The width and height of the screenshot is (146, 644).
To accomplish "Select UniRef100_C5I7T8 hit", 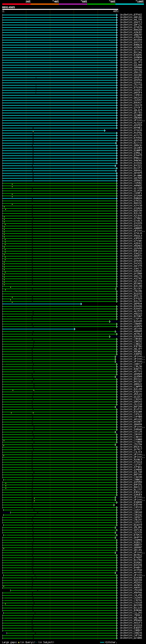I will (x=131, y=85).
